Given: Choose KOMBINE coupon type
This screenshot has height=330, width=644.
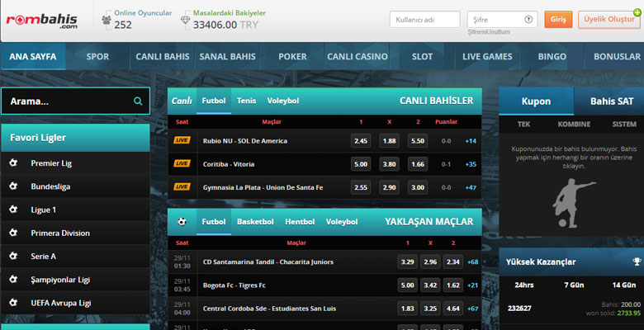Looking at the screenshot, I should click(574, 124).
